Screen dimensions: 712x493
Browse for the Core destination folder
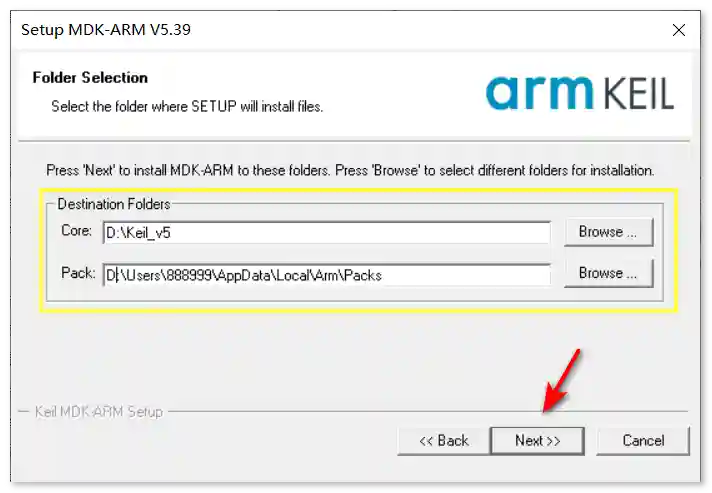click(x=608, y=232)
